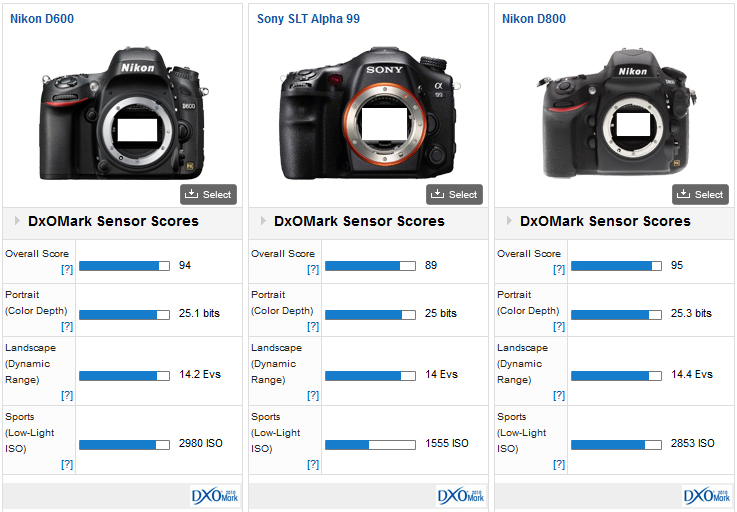
Task: Open Portrait Color Depth help [?] for Sony Alpha 99
Action: tap(313, 326)
